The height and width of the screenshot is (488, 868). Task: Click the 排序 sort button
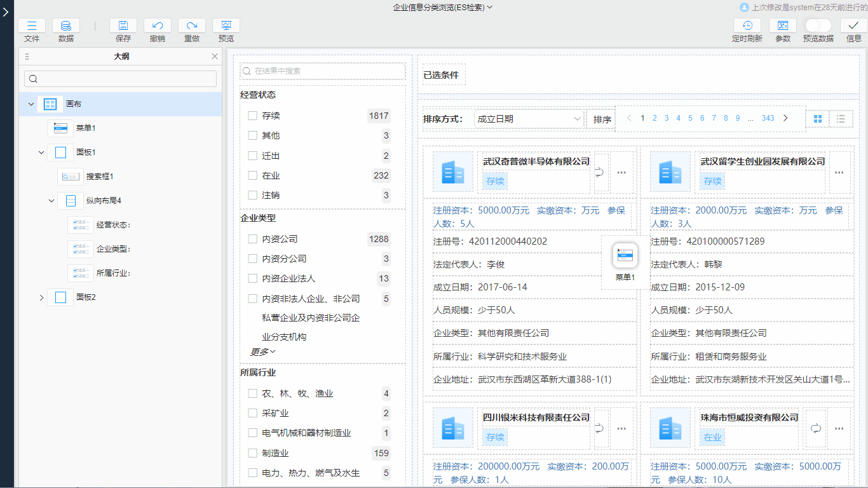coord(602,119)
